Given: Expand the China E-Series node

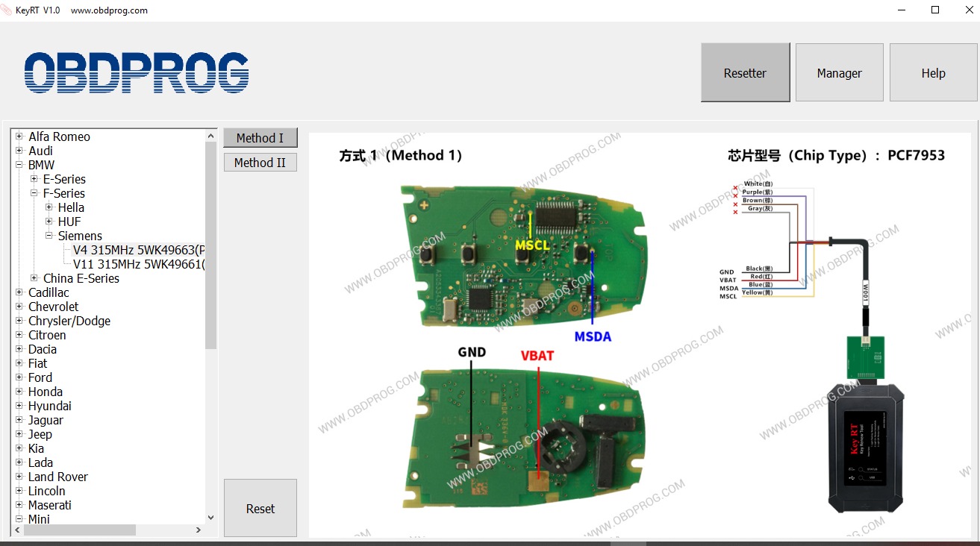Looking at the screenshot, I should pyautogui.click(x=34, y=278).
